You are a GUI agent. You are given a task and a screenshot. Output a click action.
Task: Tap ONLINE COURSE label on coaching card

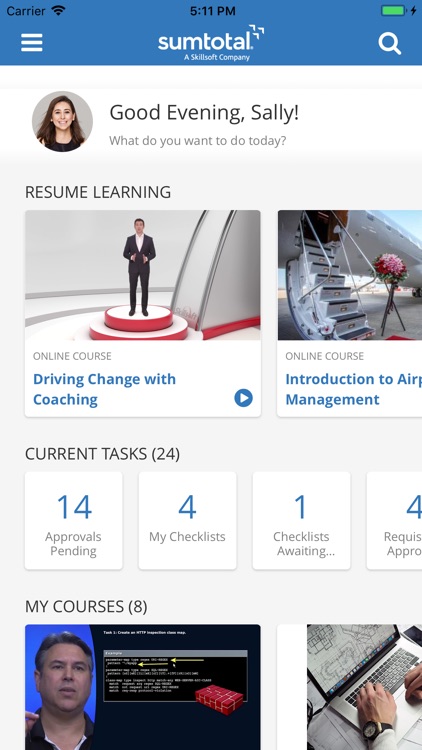pyautogui.click(x=72, y=356)
